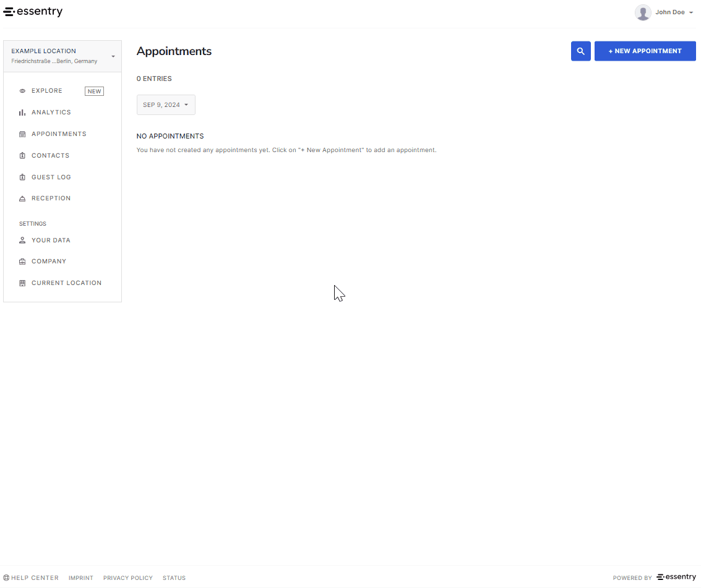Click the Guest Log icon
The height and width of the screenshot is (588, 701).
click(22, 177)
